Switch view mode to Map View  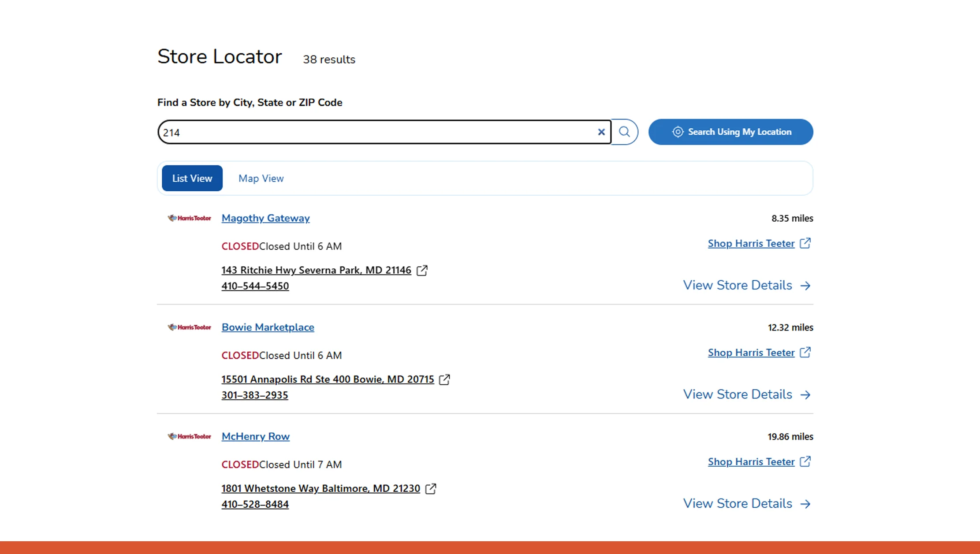pyautogui.click(x=261, y=178)
